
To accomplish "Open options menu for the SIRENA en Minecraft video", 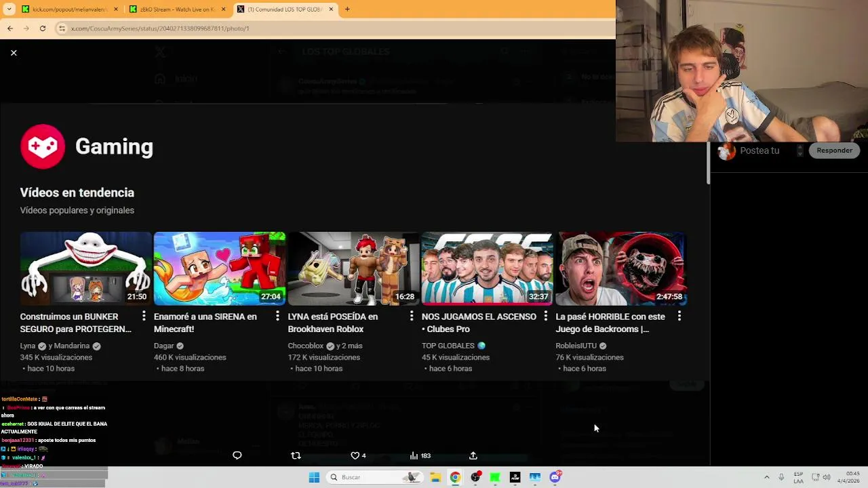I will click(277, 317).
